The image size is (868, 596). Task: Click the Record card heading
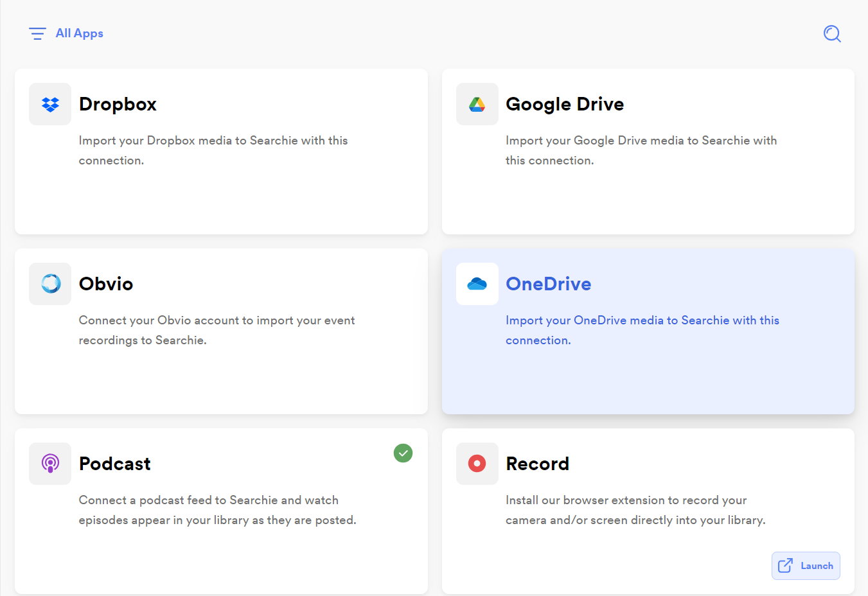(537, 464)
